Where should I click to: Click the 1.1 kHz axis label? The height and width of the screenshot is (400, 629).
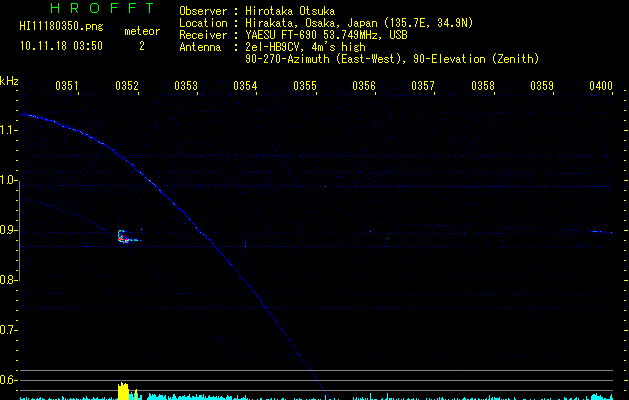8,130
